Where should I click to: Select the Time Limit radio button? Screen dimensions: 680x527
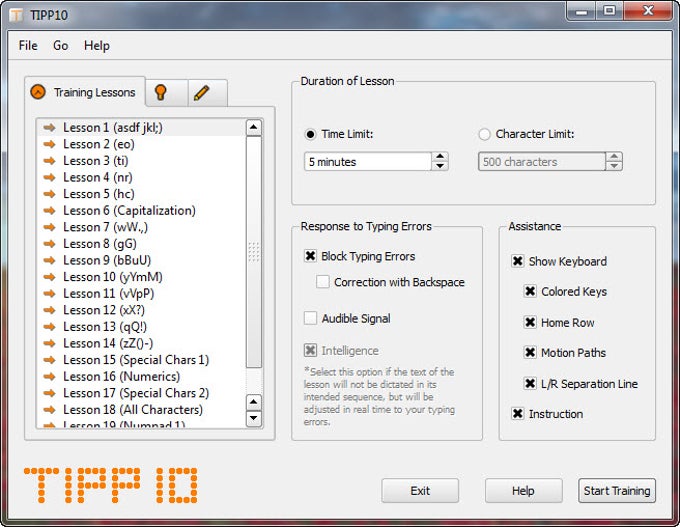[x=311, y=134]
